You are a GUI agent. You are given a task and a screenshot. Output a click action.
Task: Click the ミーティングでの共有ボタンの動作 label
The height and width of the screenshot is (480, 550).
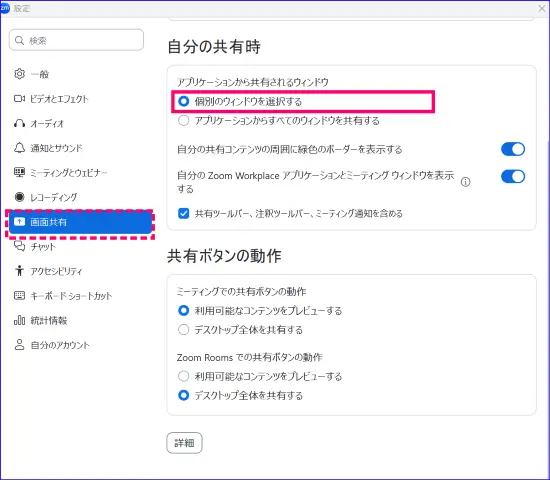(x=241, y=291)
